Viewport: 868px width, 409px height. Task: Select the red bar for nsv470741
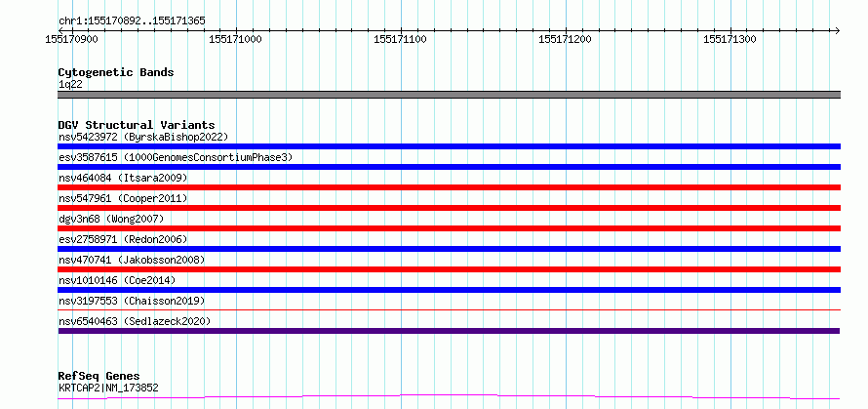tap(449, 269)
